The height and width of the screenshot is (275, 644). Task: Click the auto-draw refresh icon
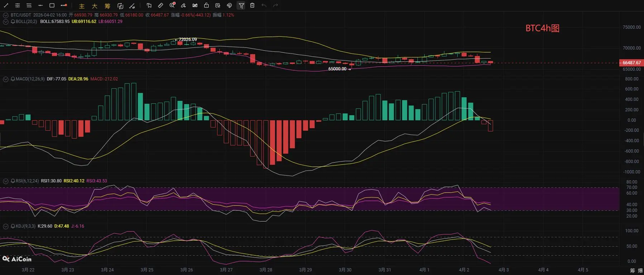[120, 6]
